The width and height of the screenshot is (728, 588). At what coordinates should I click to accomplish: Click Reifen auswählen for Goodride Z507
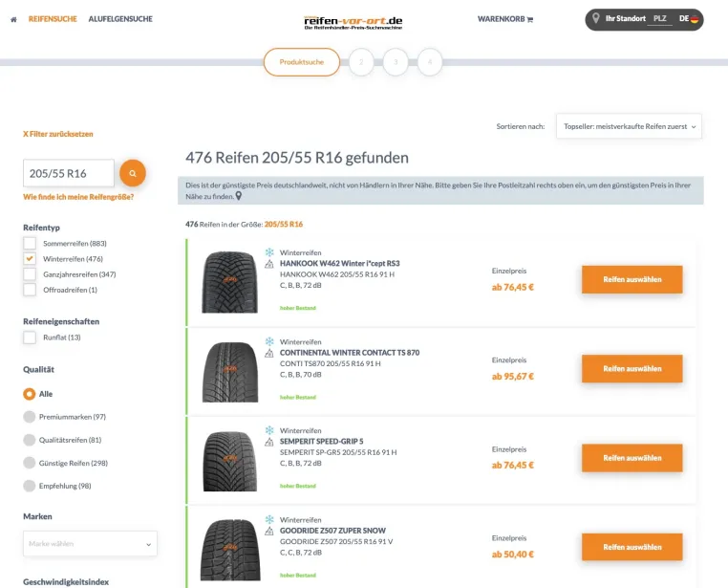click(632, 547)
